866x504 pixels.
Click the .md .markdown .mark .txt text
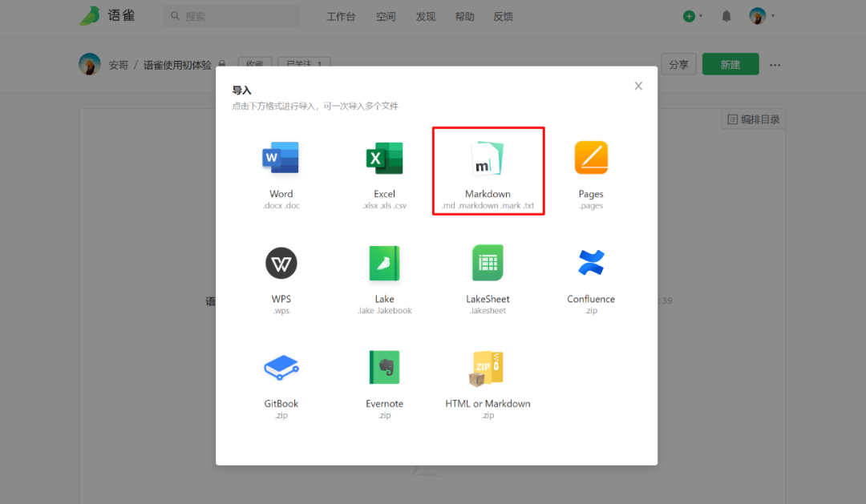(488, 206)
